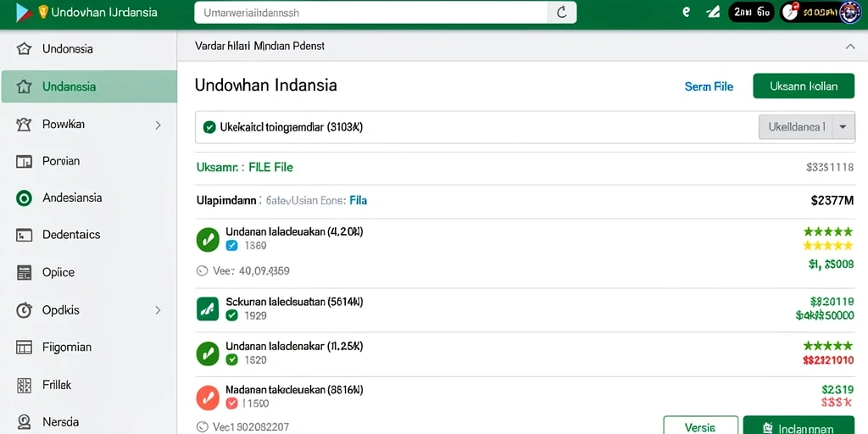Click clock icon beside Vee: 40,09,4359
Image resolution: width=868 pixels, height=434 pixels.
click(x=202, y=271)
